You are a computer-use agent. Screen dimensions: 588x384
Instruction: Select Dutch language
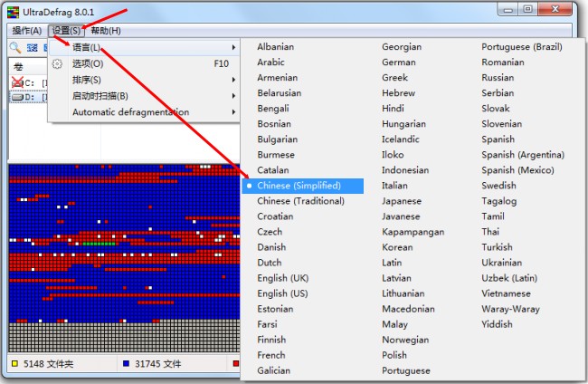click(x=270, y=263)
